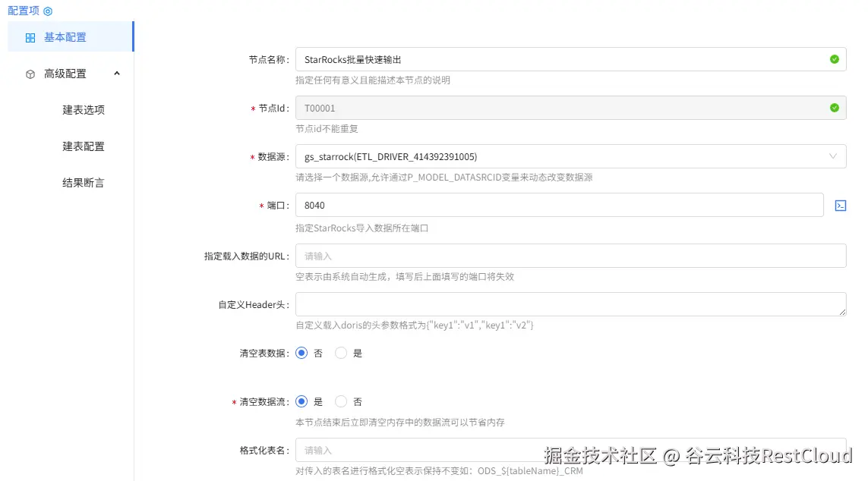
Task: Open the variable script icon next to 端口
Action: click(x=841, y=206)
